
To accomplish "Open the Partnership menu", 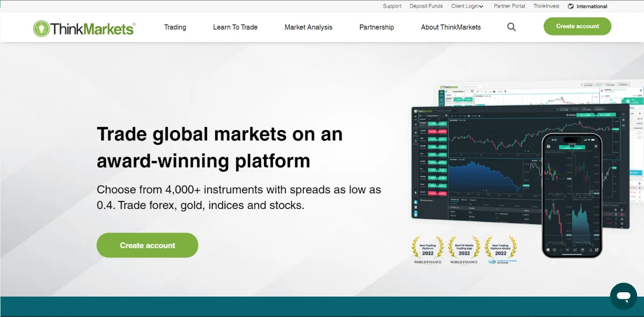I will pyautogui.click(x=377, y=27).
